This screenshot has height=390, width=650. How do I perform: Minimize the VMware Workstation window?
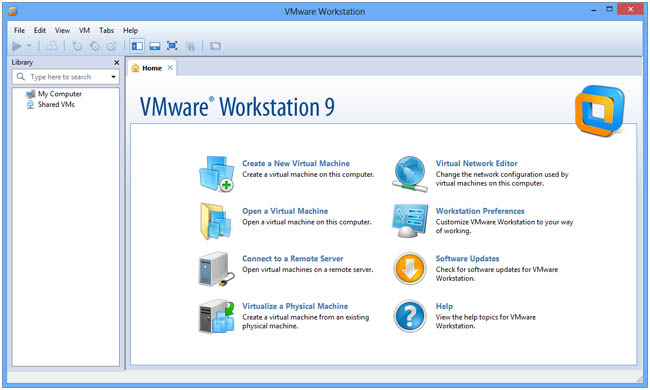[x=594, y=10]
